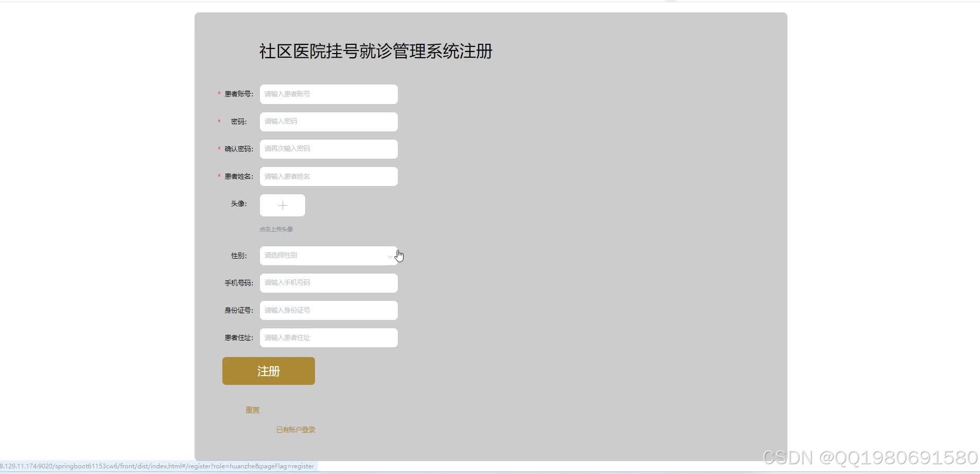Click the 头像 avatar field label
The height and width of the screenshot is (474, 980).
[239, 205]
